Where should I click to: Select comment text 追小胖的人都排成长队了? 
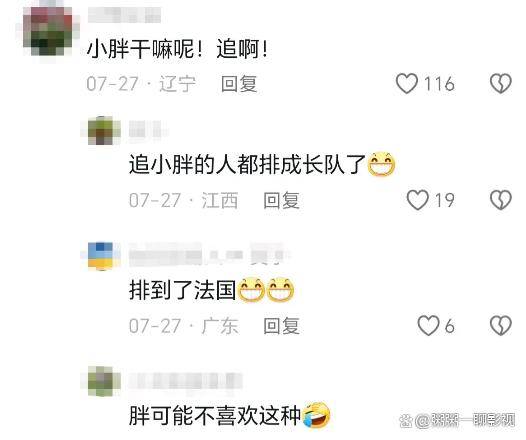tap(247, 164)
